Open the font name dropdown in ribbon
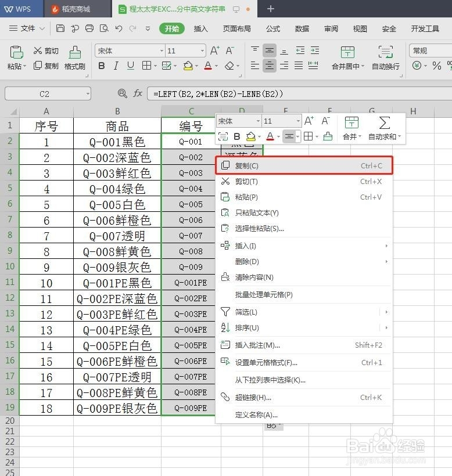452x476 pixels. 162,51
